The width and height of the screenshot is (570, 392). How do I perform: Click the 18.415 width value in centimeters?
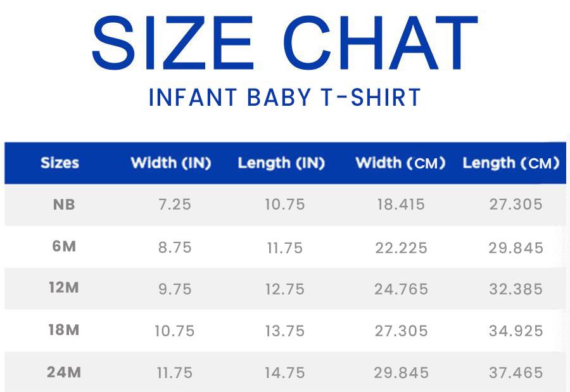click(x=400, y=205)
